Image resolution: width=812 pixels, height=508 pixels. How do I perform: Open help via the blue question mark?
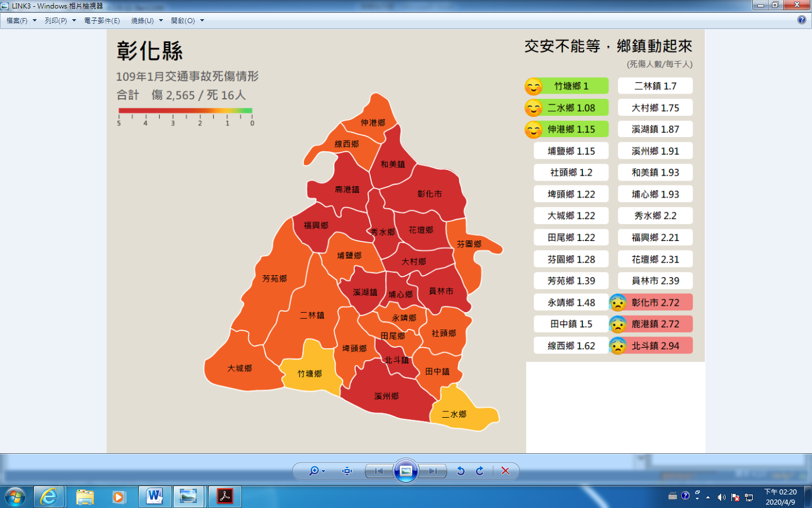(802, 20)
